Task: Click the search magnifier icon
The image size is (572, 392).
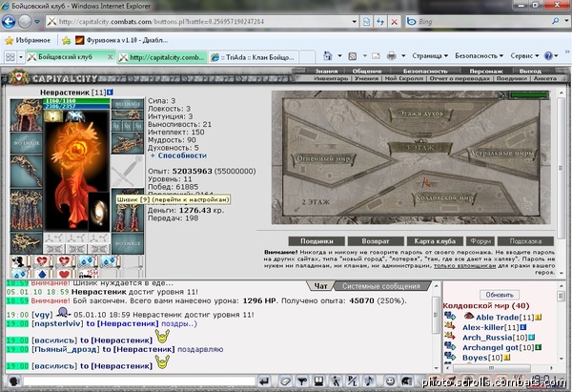Action: (x=555, y=21)
